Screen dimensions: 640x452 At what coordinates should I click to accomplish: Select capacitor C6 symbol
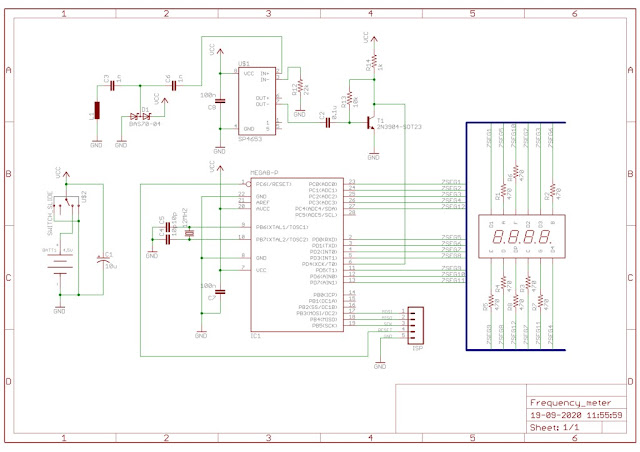coord(174,86)
